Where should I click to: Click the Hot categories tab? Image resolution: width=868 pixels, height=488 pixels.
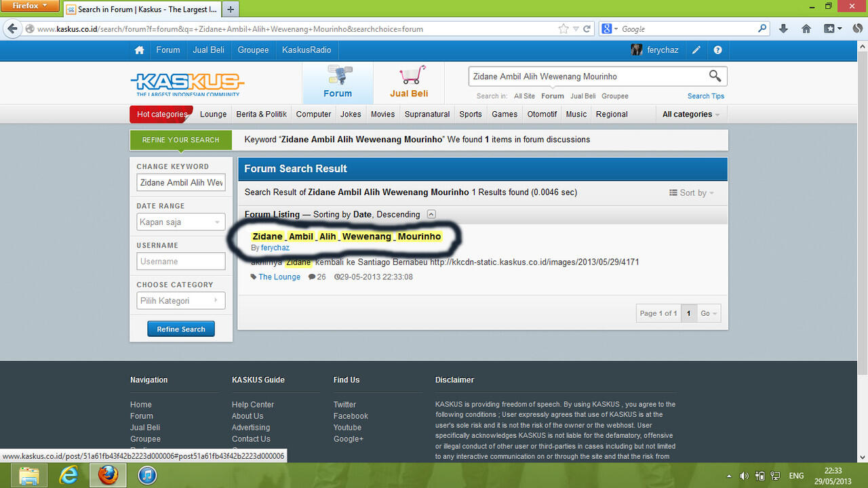point(161,114)
